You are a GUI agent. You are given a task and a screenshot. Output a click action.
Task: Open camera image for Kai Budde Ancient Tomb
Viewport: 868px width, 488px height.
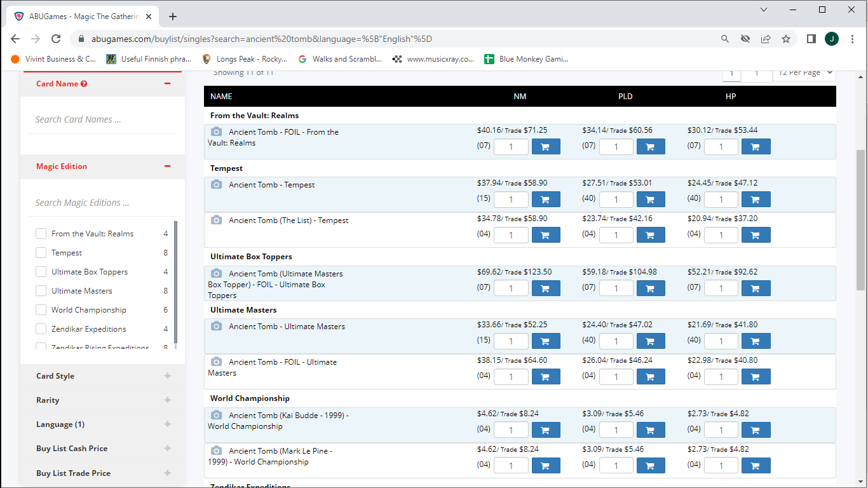point(217,415)
